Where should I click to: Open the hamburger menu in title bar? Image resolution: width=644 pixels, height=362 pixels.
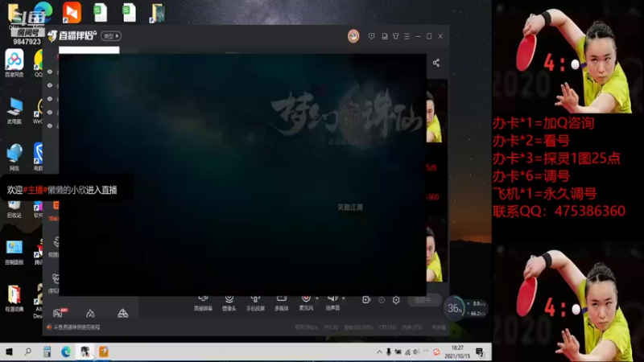pos(407,36)
